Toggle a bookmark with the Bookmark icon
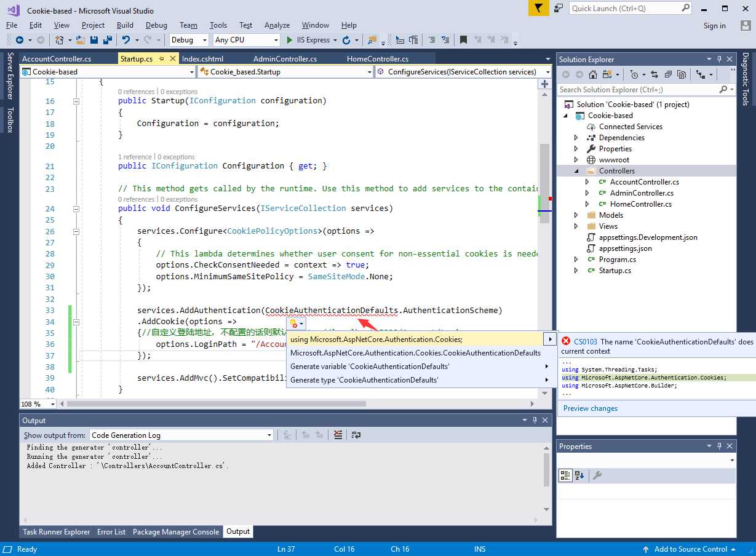Image resolution: width=756 pixels, height=556 pixels. (464, 40)
